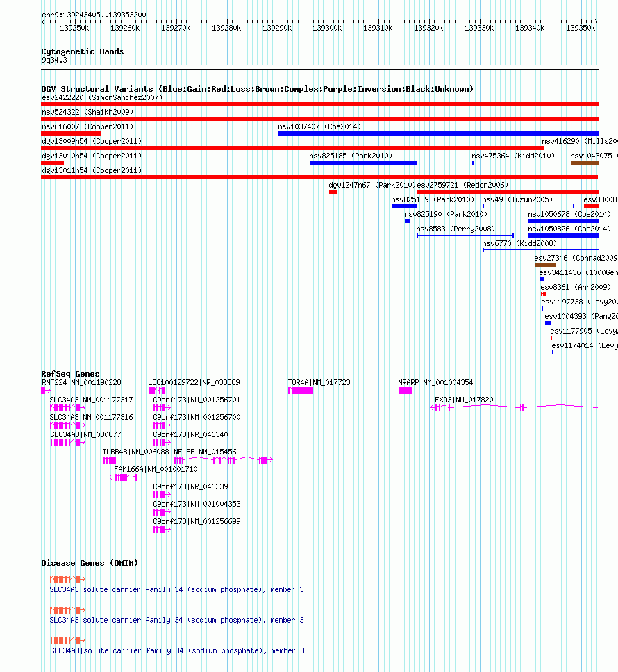618x672 pixels.
Task: Click the blue nsv1037407 (Coe2014) gain bar
Action: coord(438,133)
